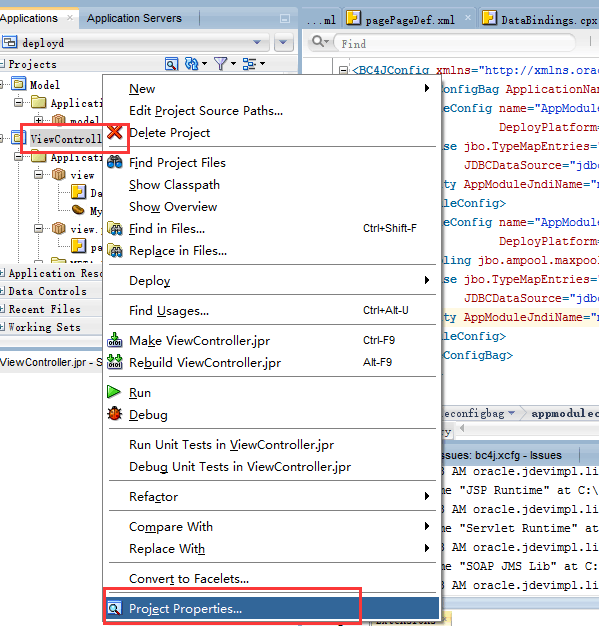Choose Debug Unit Tests in ViewController.jpr
The image size is (599, 626).
pos(272,466)
